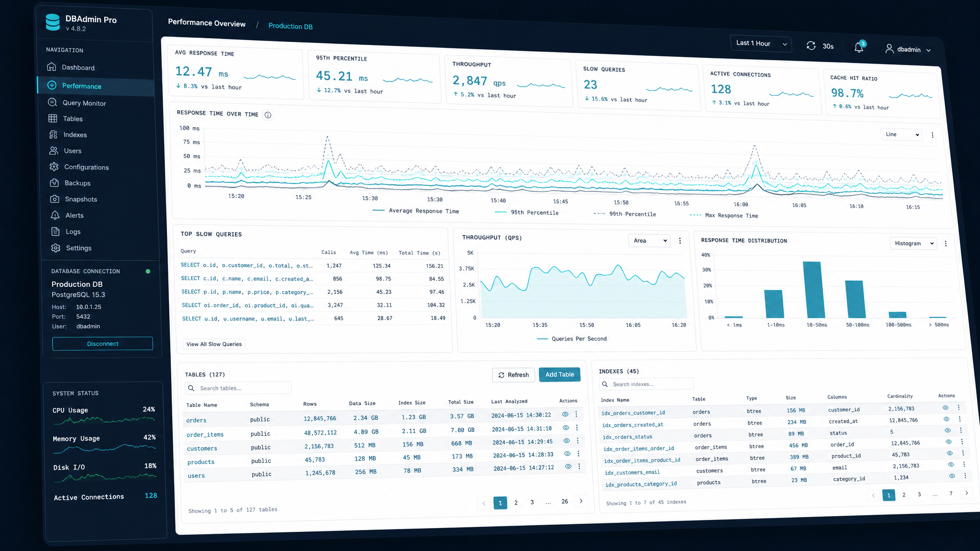The image size is (980, 551).
Task: Toggle eye icon for idx_orders_customer_id
Action: point(946,408)
